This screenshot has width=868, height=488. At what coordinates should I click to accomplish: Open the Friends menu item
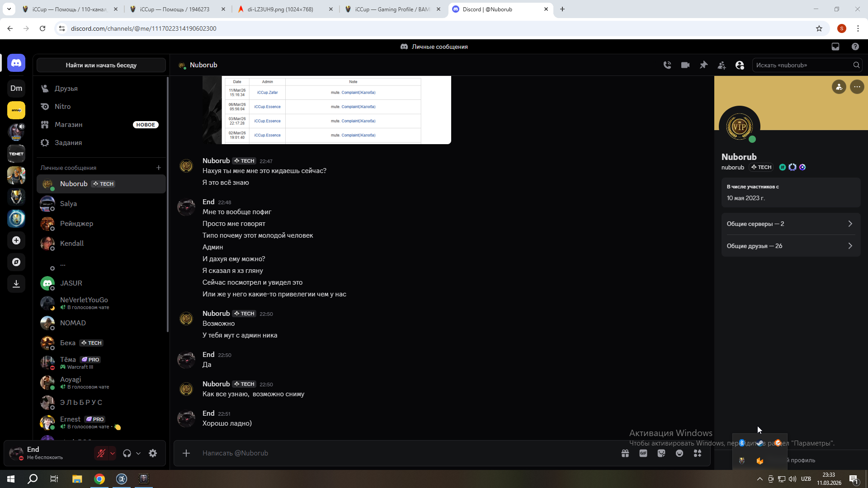coord(66,89)
